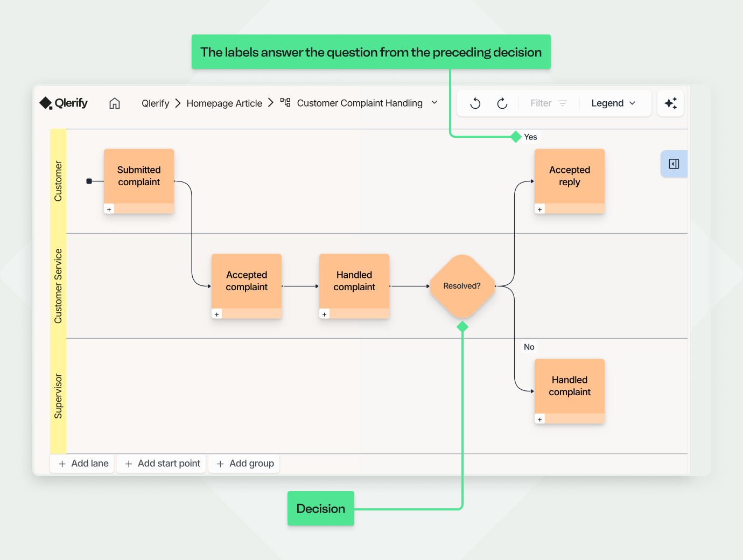This screenshot has width=743, height=560.
Task: Select the Customer Service lane header
Action: 58,286
